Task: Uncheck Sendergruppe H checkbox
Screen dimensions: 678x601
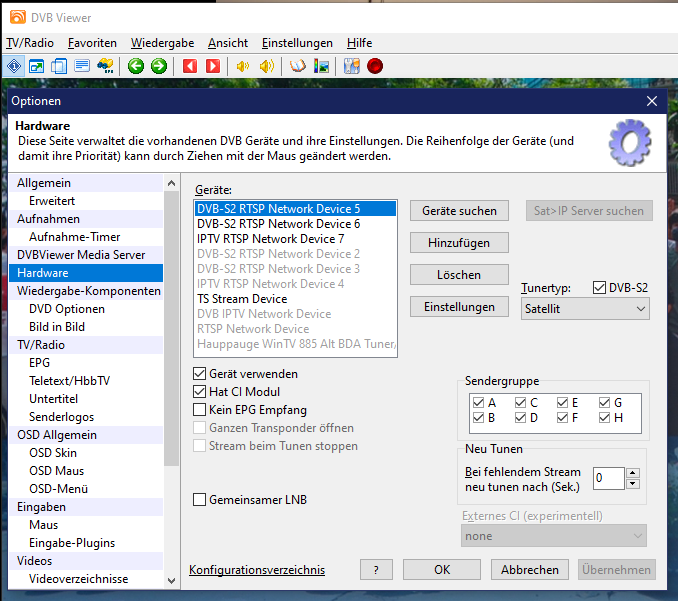Action: (604, 418)
